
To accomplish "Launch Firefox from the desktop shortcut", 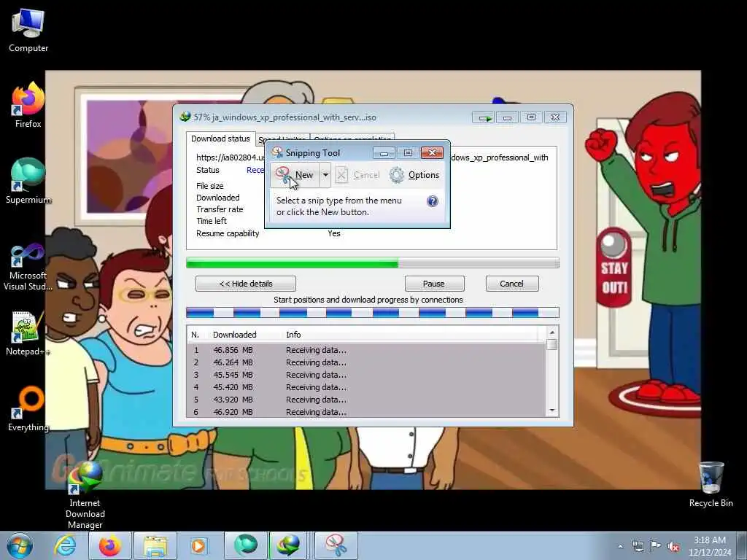I will tap(28, 105).
